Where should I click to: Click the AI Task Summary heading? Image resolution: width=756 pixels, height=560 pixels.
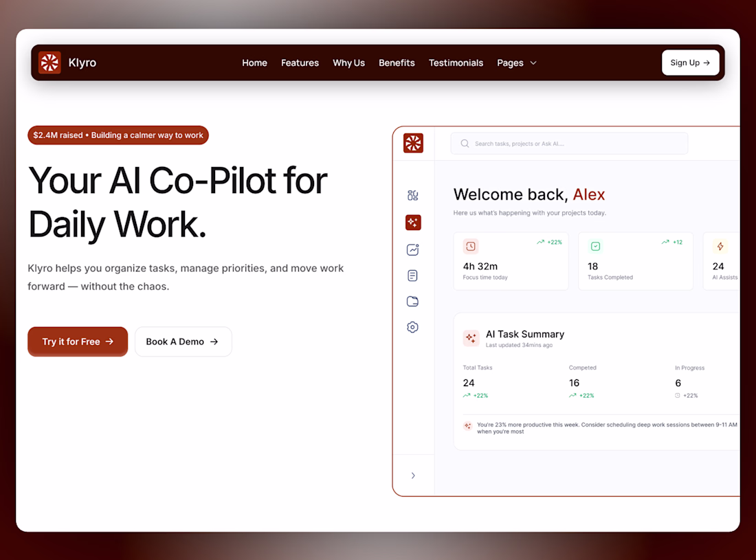pyautogui.click(x=525, y=334)
